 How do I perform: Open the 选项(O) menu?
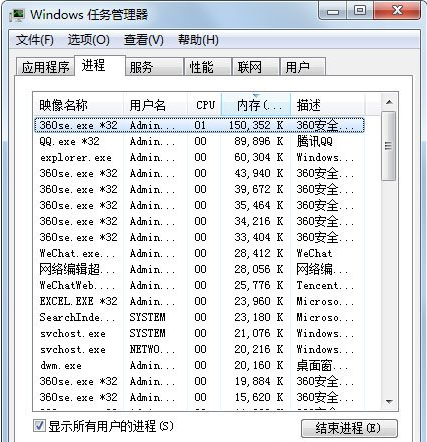point(89,40)
